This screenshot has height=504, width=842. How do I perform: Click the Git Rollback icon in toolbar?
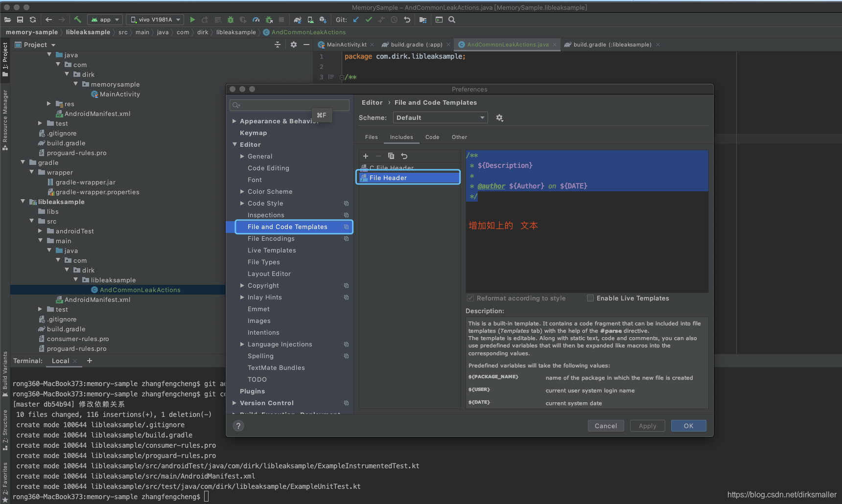pos(407,20)
